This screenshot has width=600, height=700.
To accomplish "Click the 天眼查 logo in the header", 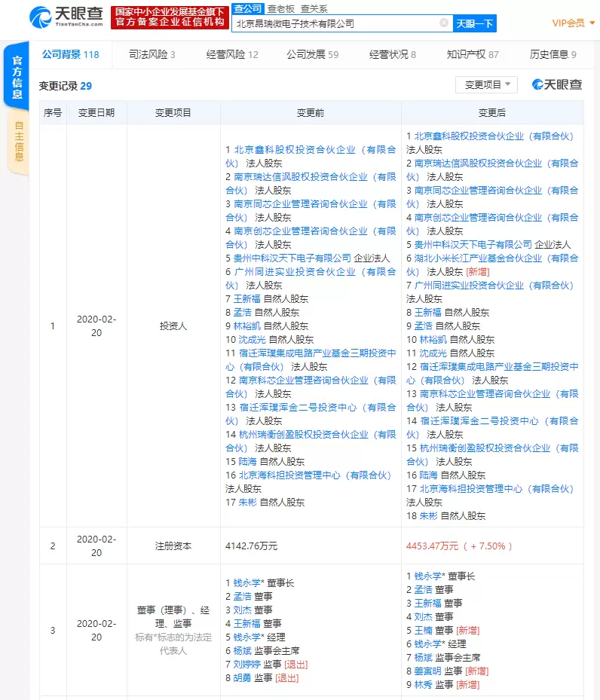I will 66,17.
